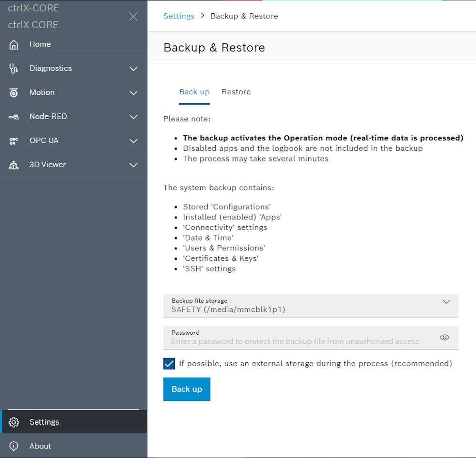Click the Node-RED icon in sidebar

pos(14,117)
